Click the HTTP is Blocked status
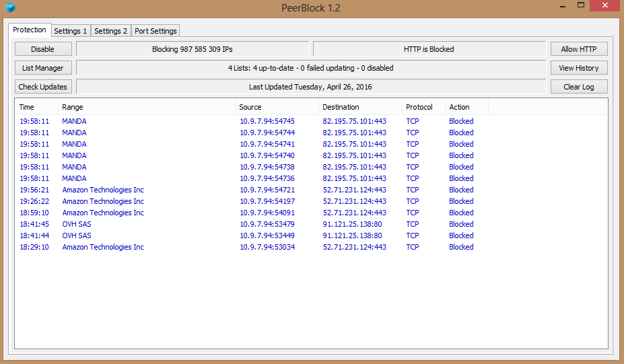624x364 pixels. point(429,49)
